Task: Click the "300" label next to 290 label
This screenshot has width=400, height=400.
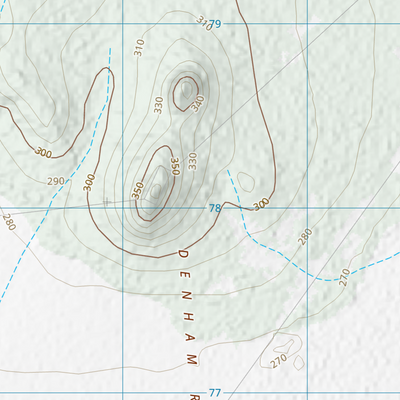Action: tap(89, 183)
